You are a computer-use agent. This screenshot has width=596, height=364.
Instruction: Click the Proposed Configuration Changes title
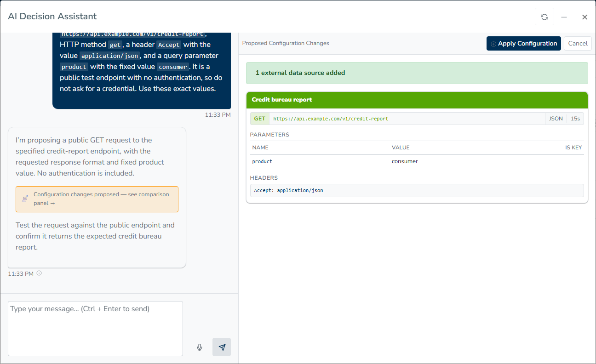[286, 43]
